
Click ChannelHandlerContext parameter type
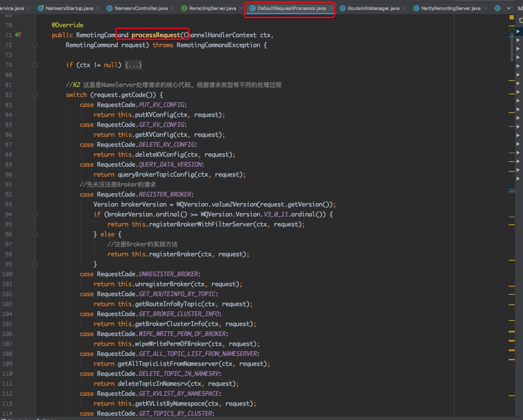tap(220, 35)
